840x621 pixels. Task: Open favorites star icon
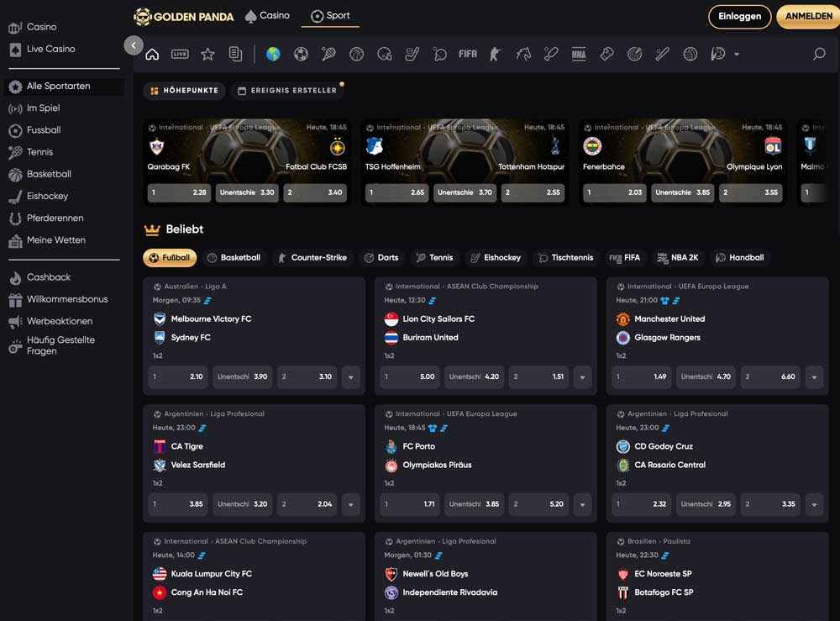207,55
